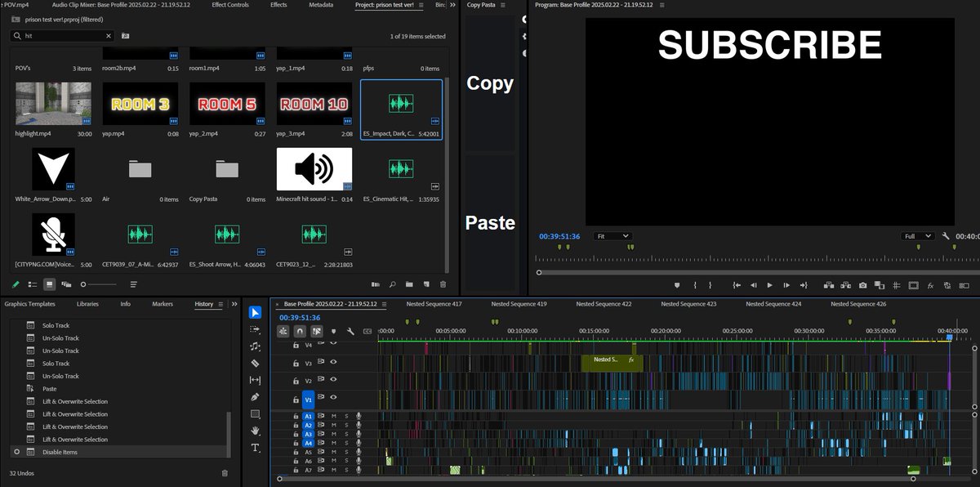Open the Graphics Templates tab
Image resolution: width=980 pixels, height=487 pixels.
point(29,304)
